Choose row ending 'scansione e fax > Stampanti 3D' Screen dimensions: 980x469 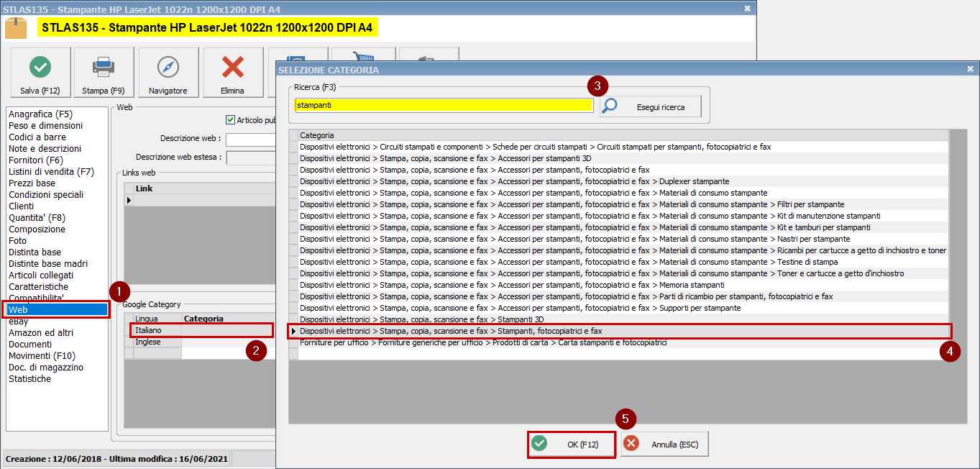click(623, 319)
